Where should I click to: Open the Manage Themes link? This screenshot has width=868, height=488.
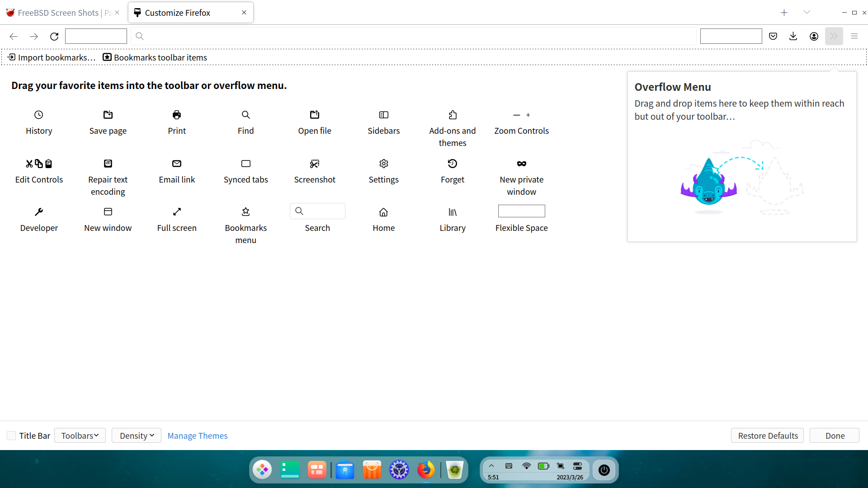198,436
